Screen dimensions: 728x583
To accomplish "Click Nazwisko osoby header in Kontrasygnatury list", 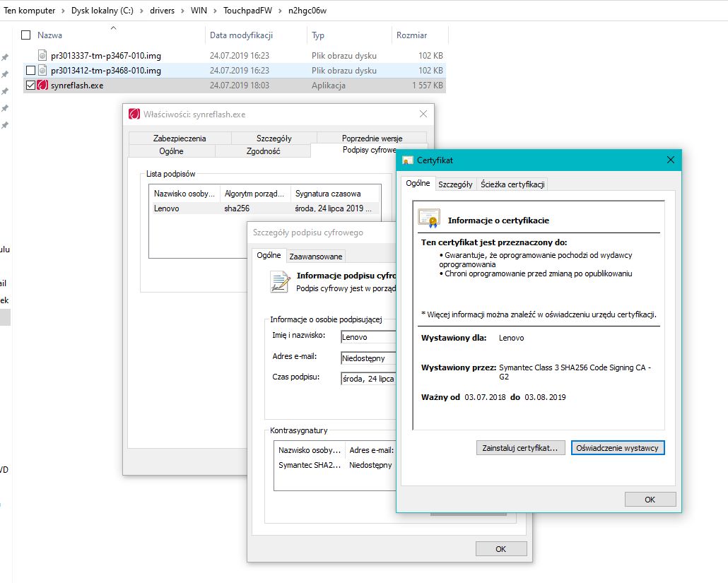I will pos(310,450).
